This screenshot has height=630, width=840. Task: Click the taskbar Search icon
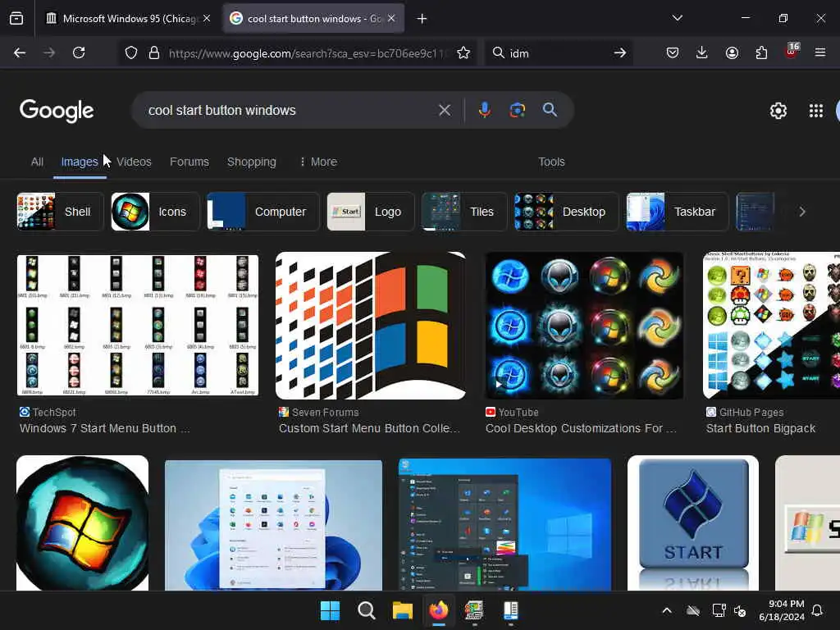(367, 610)
